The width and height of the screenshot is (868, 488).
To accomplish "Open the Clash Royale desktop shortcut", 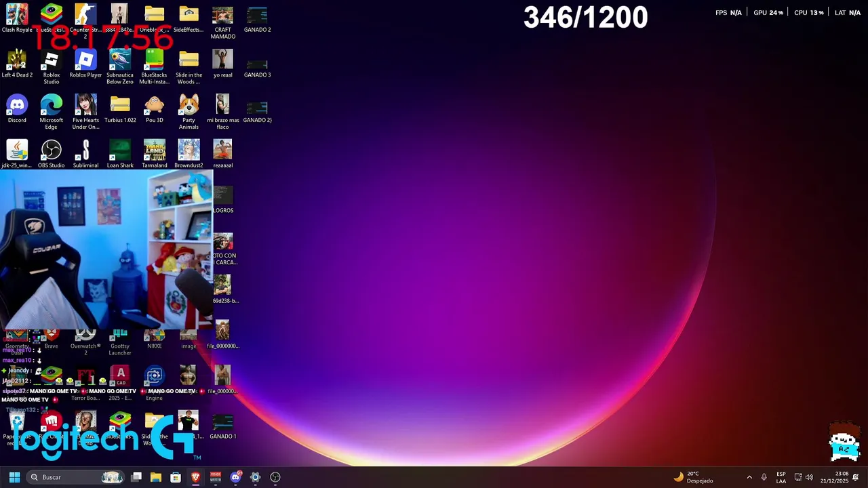I will 17,19.
